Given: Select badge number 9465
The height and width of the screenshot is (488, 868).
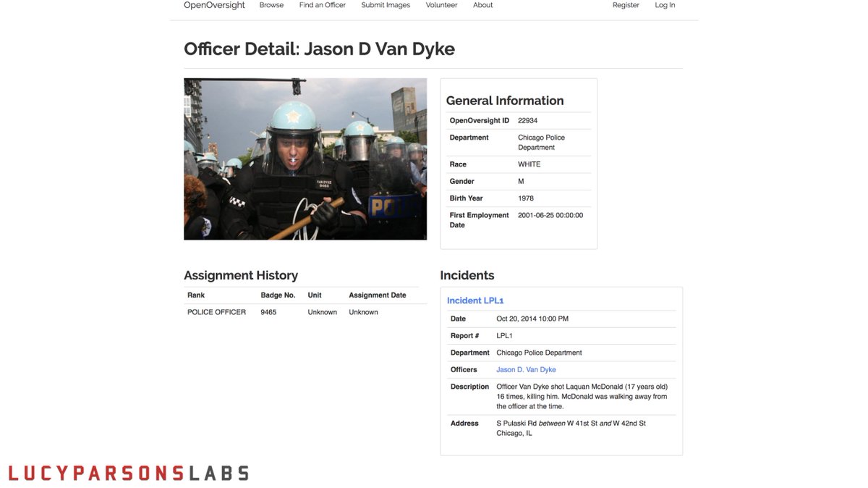Looking at the screenshot, I should (x=268, y=313).
